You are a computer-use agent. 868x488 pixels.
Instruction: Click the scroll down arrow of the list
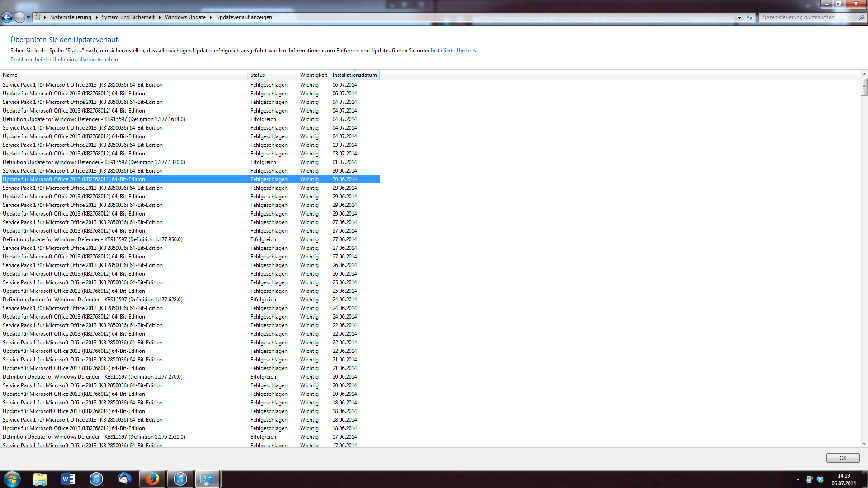coord(864,444)
